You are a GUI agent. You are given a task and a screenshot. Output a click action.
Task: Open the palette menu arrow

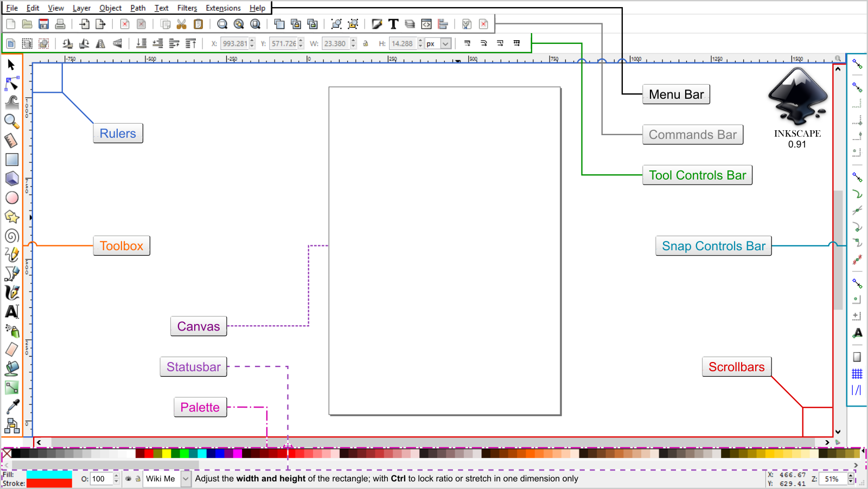[863, 451]
